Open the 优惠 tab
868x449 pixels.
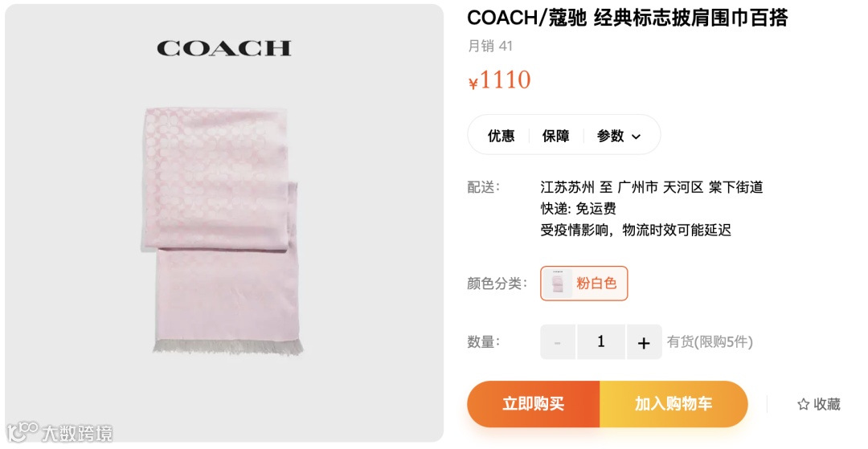(x=501, y=136)
